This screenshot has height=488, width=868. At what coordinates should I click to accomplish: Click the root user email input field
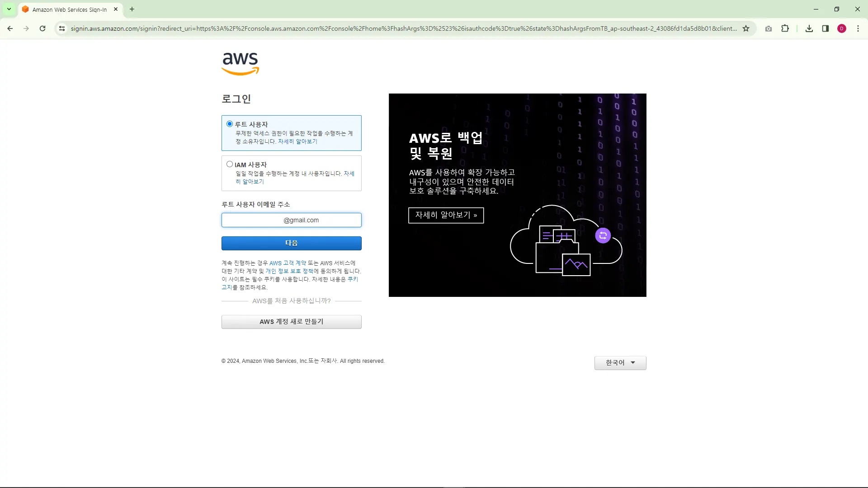[292, 220]
